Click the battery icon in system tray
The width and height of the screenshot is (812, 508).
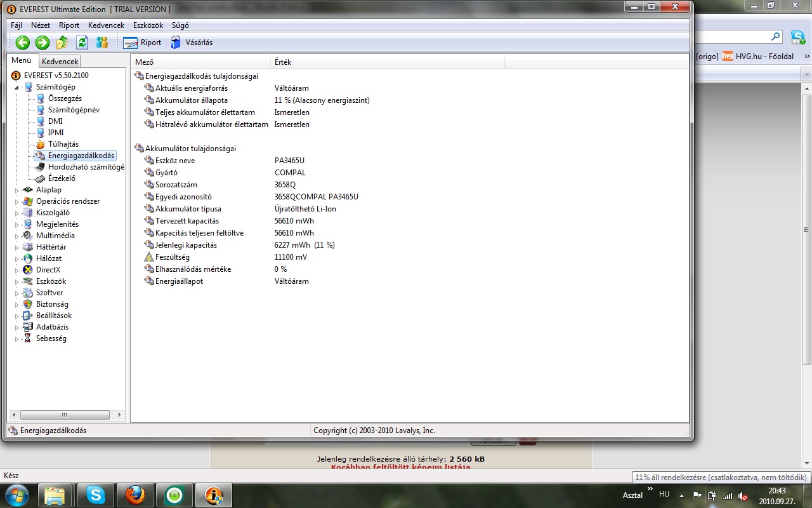point(712,496)
